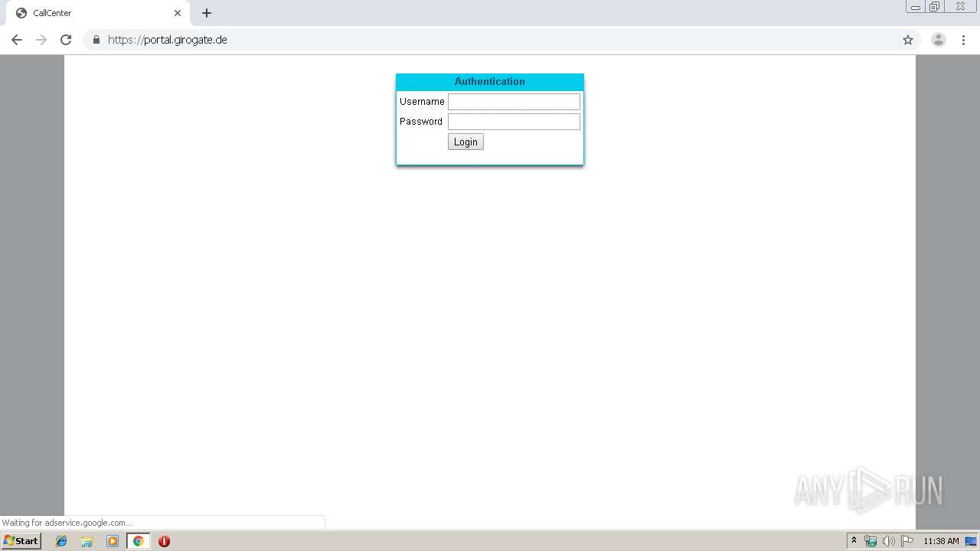This screenshot has width=980, height=551.
Task: Switch to Chrome taskbar icon
Action: (x=138, y=541)
